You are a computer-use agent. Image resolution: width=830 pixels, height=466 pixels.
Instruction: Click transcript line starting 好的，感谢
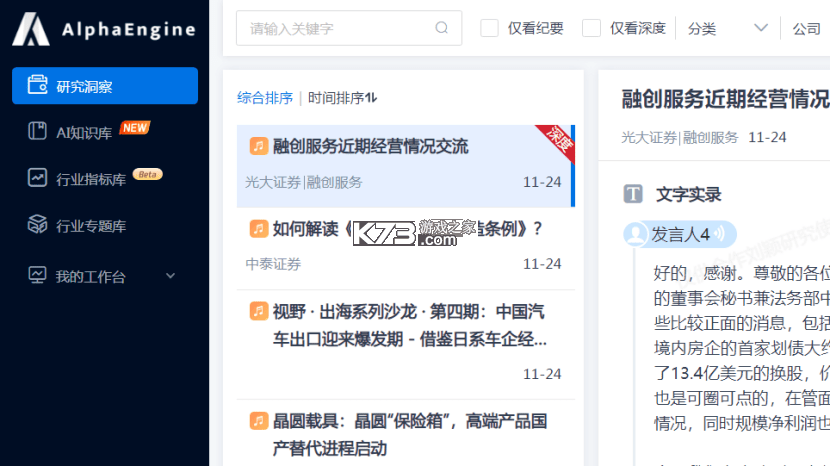[x=742, y=273]
